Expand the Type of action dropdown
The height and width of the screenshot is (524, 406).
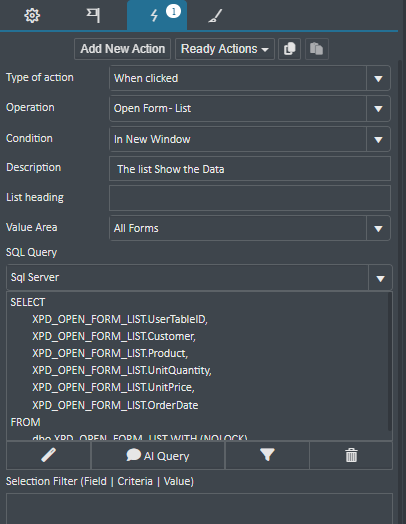(250, 78)
